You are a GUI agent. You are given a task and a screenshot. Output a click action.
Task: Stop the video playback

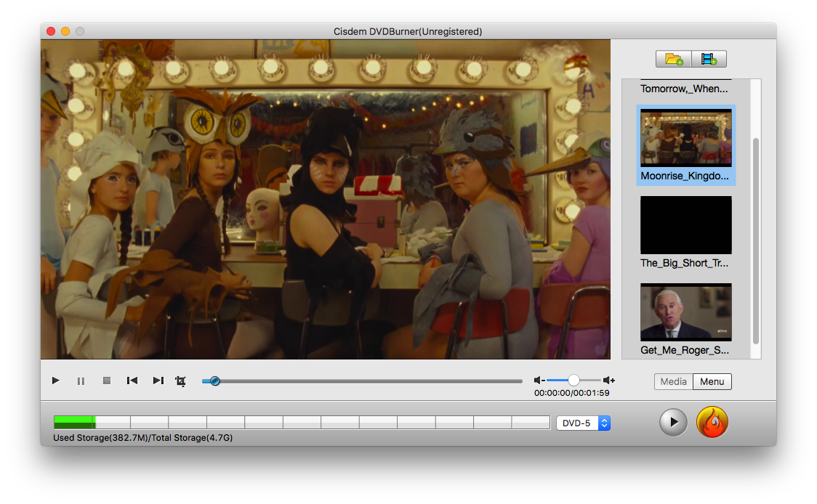106,381
